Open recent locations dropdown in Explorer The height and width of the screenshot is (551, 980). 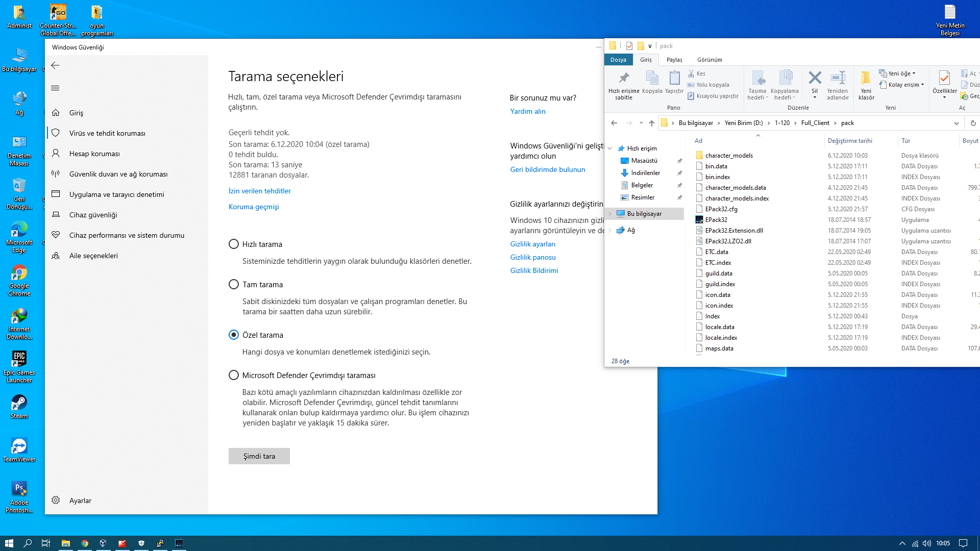[641, 123]
